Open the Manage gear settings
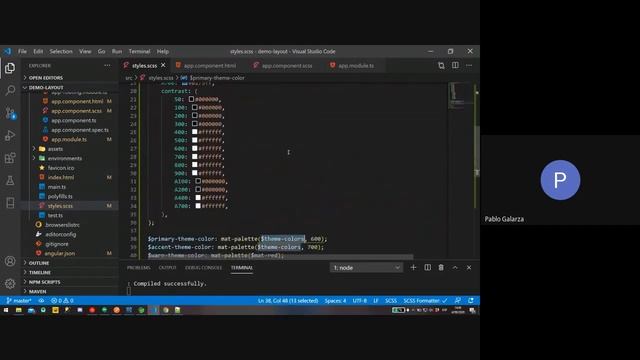Image resolution: width=640 pixels, height=360 pixels. pyautogui.click(x=10, y=283)
